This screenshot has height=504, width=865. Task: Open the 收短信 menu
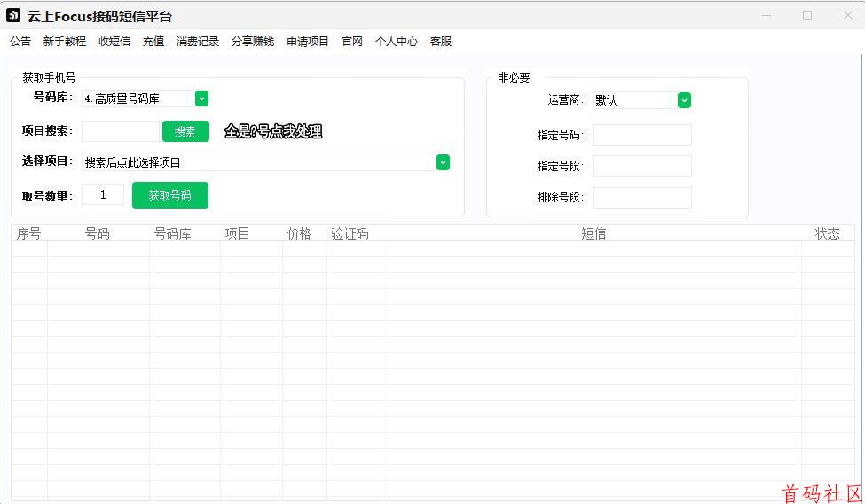(x=114, y=42)
